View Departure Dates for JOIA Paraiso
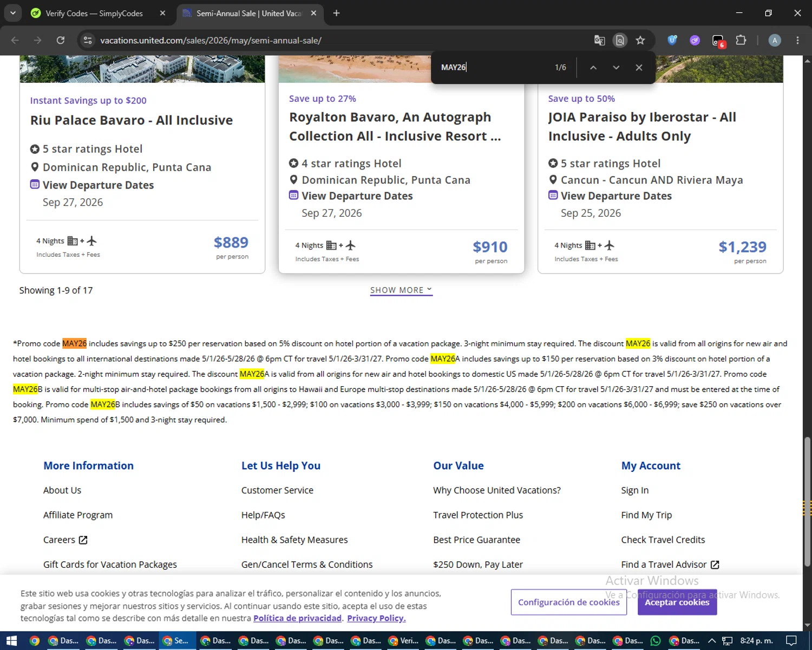This screenshot has width=812, height=650. tap(616, 196)
